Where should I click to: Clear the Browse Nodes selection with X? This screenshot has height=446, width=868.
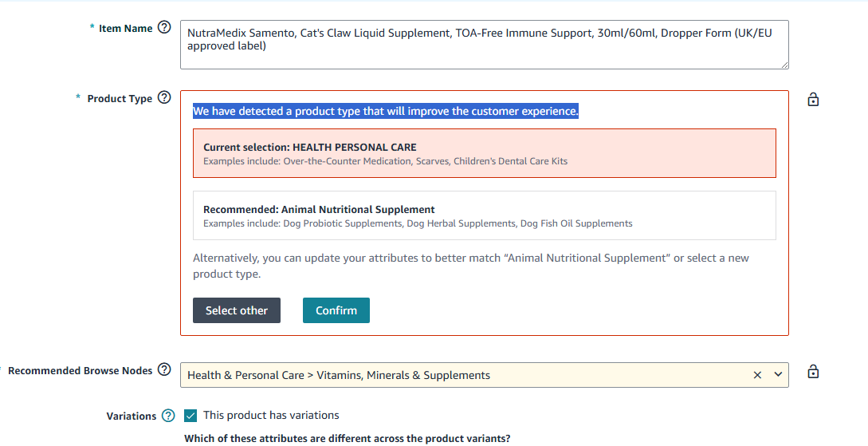coord(757,375)
